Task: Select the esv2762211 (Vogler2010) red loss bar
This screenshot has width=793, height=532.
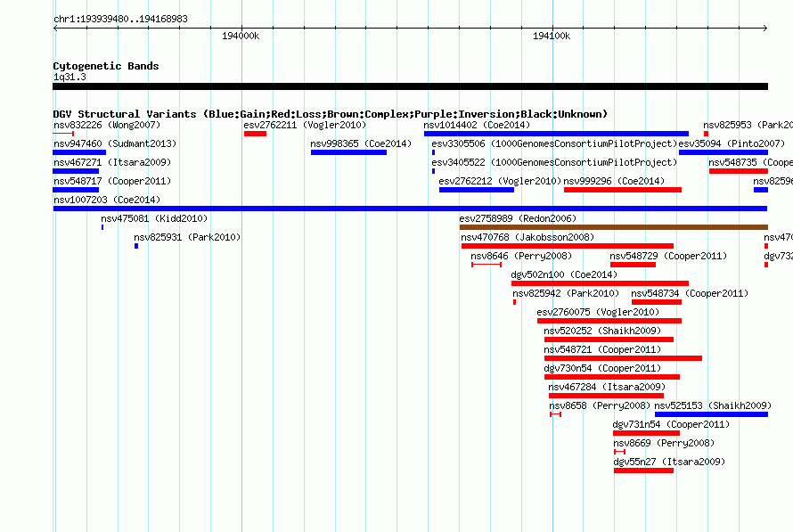Action: 255,134
